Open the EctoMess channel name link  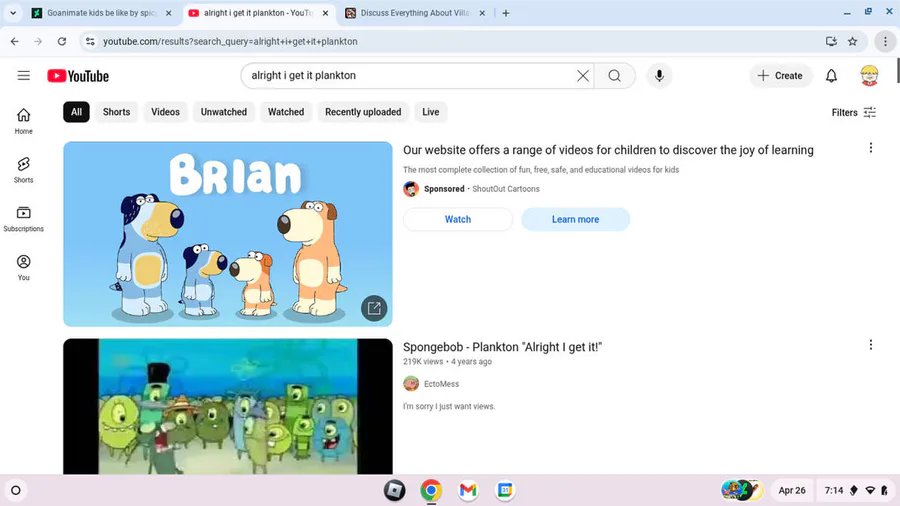coord(441,384)
